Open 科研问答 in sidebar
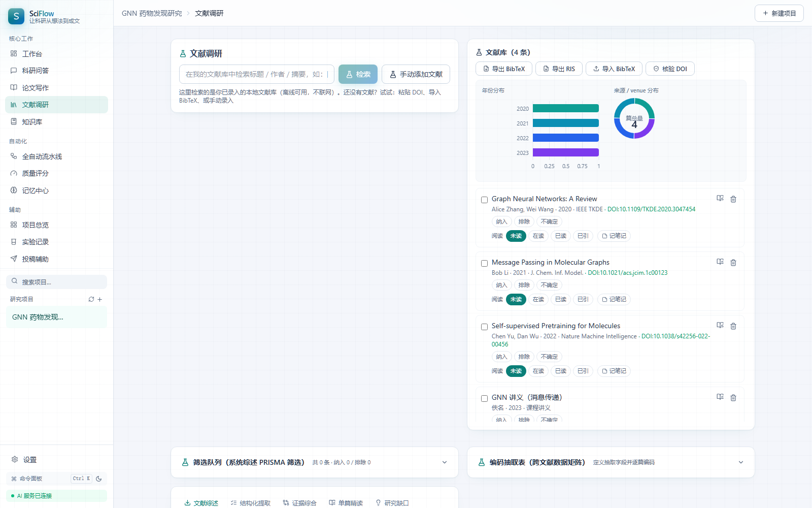This screenshot has width=812, height=508. click(56, 71)
